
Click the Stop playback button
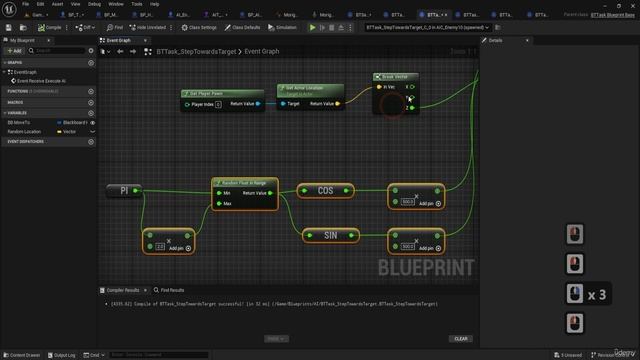coord(331,28)
